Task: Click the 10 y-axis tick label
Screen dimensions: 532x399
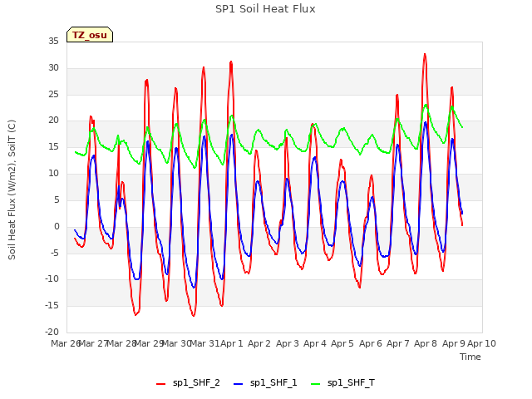Action: point(53,174)
